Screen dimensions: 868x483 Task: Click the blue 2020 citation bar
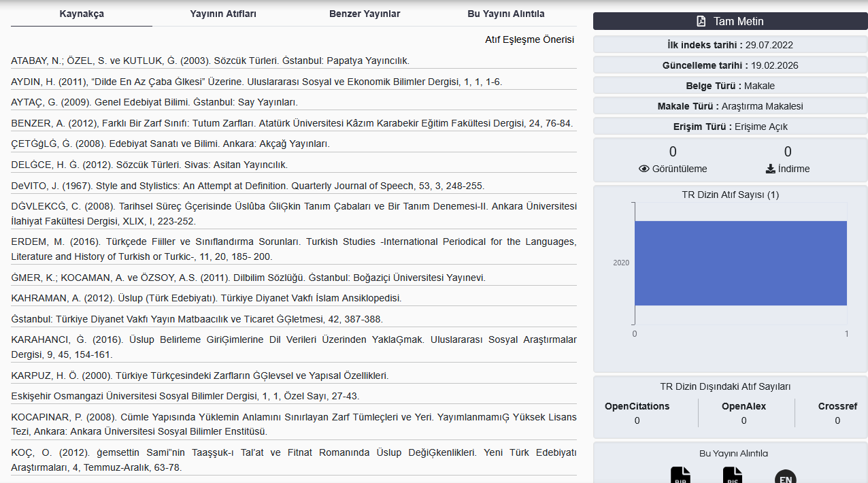point(740,263)
